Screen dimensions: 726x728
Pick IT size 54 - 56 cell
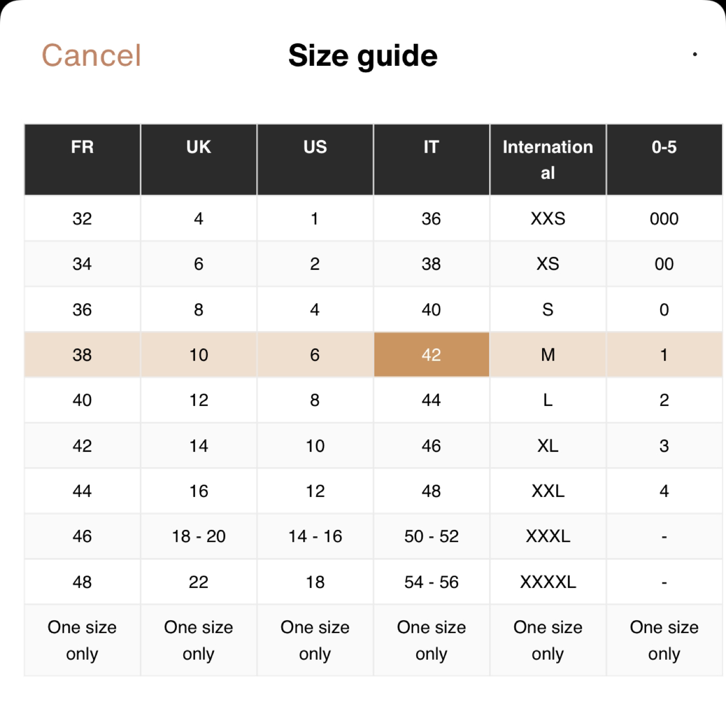click(431, 582)
